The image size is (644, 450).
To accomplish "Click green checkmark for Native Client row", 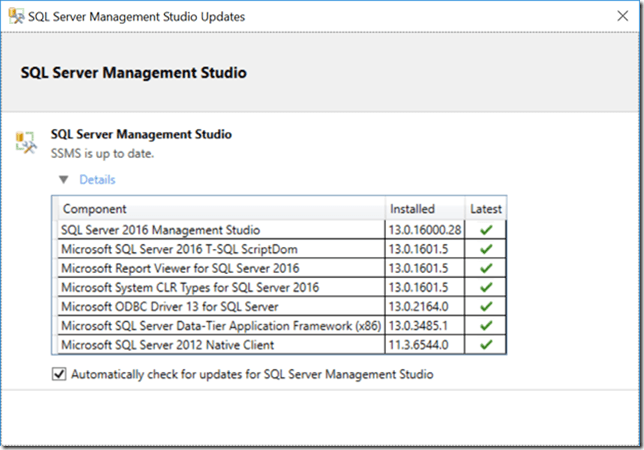I will click(486, 345).
